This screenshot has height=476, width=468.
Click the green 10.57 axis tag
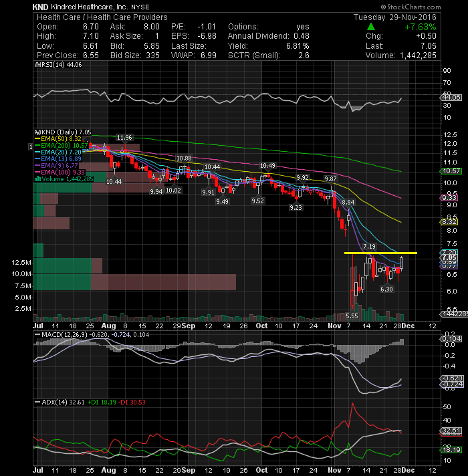451,171
